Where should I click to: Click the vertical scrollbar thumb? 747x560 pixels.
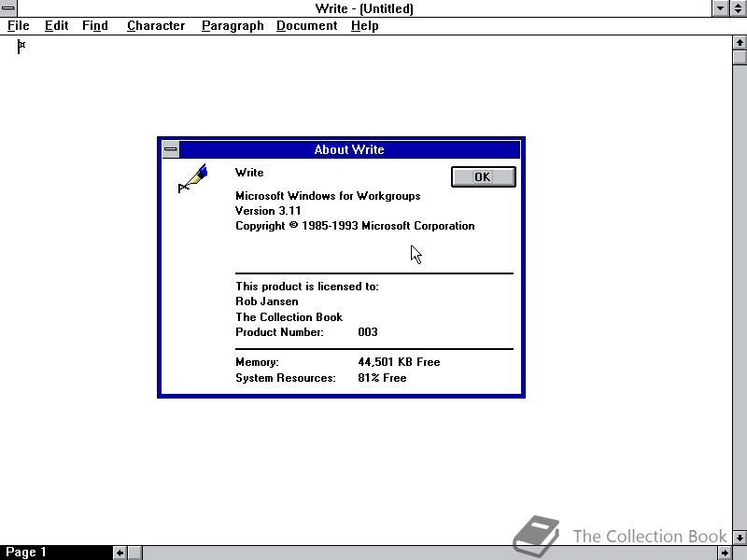[x=740, y=57]
